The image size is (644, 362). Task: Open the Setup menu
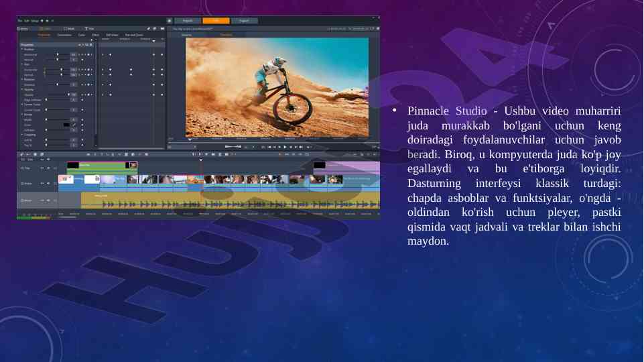[35, 21]
